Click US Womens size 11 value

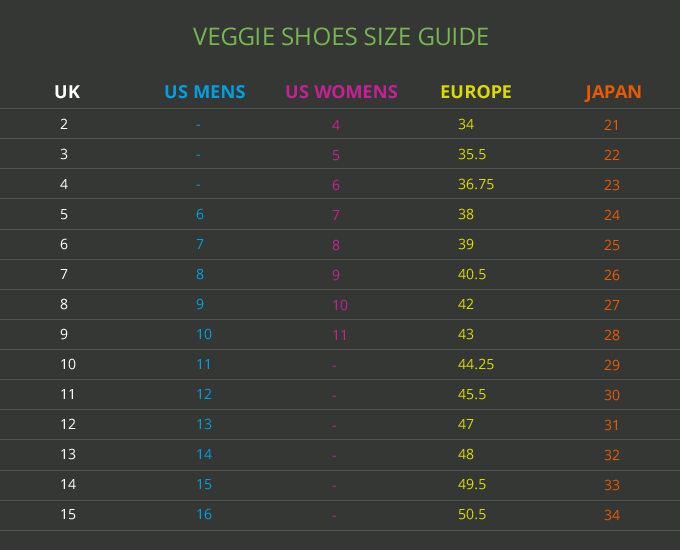point(340,335)
